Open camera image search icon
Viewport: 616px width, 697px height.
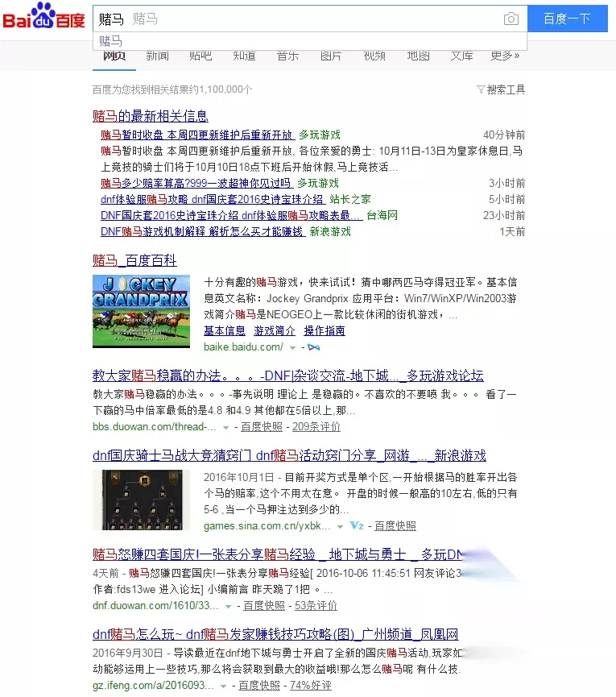(x=511, y=19)
